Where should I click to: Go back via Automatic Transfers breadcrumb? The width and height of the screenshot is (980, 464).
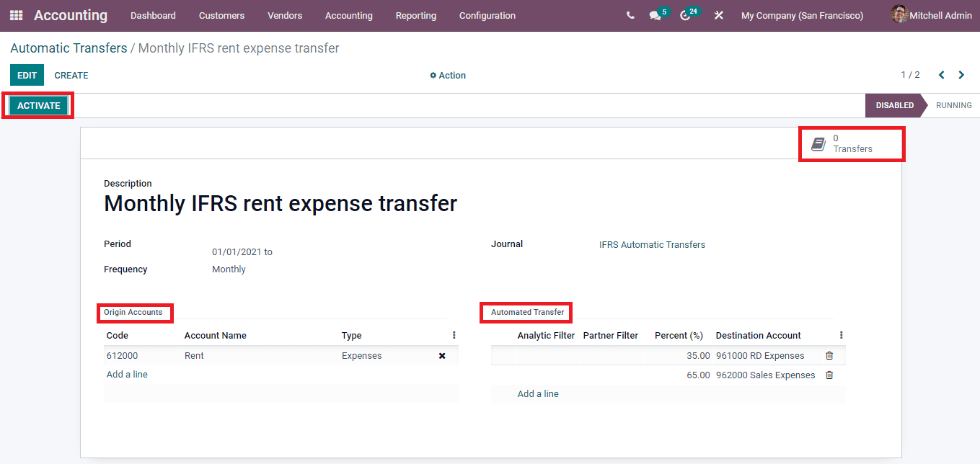(69, 48)
